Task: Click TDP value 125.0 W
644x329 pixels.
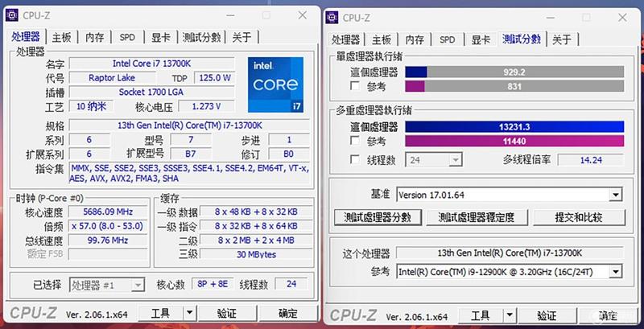Action: [215, 77]
